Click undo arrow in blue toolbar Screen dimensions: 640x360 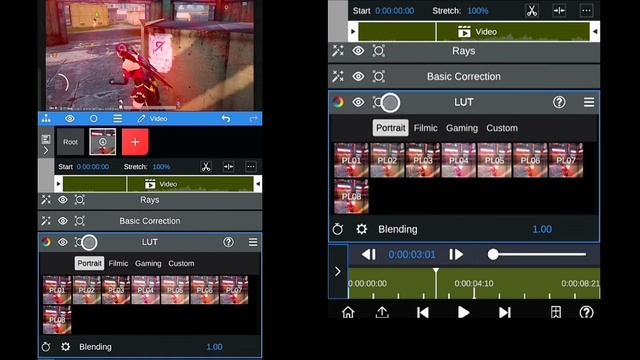(x=226, y=118)
